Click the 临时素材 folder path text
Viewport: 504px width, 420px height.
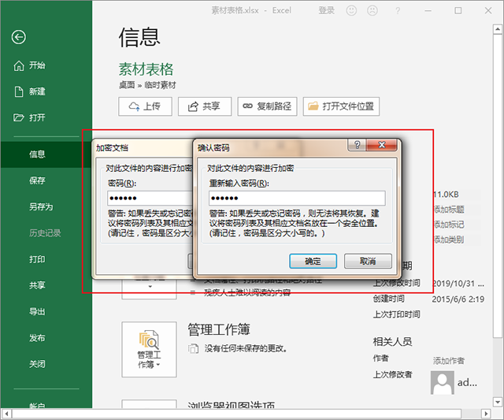[160, 85]
